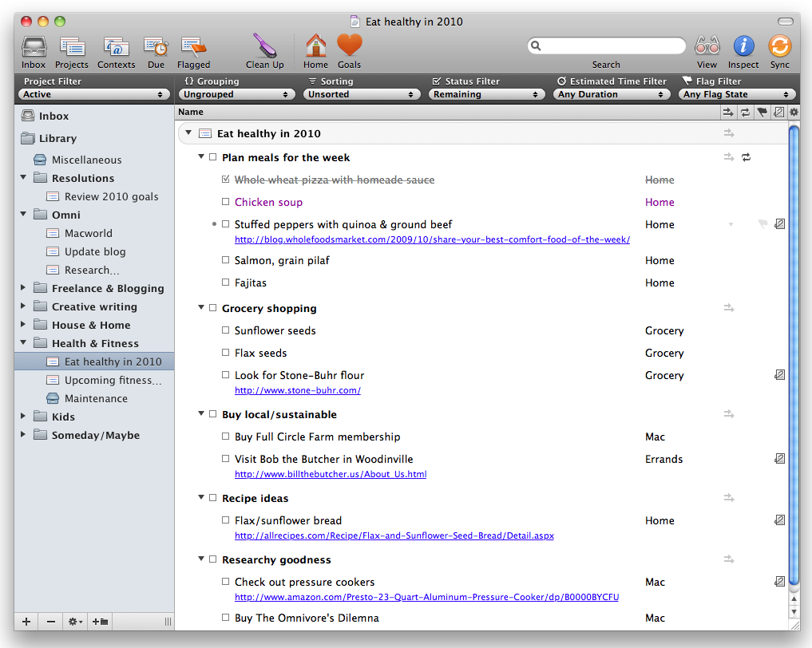Screen dimensions: 812x648
Task: Select Library in sidebar
Action: (57, 138)
